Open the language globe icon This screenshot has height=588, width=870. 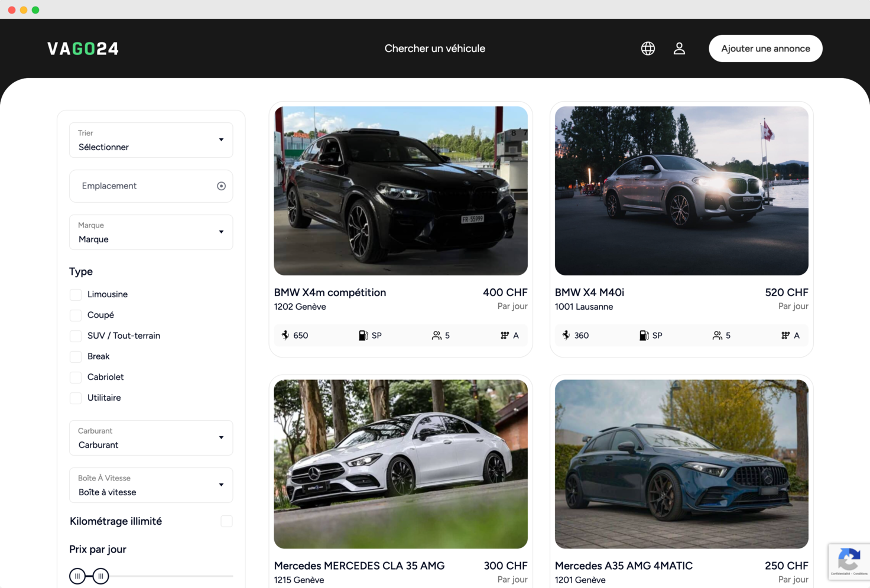point(648,48)
